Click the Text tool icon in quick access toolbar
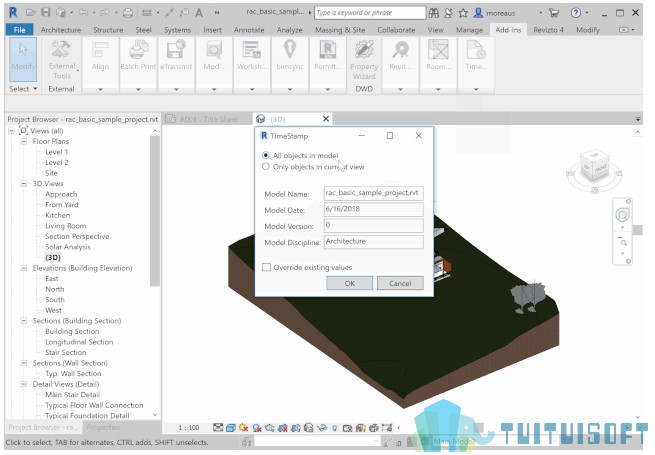 point(199,13)
